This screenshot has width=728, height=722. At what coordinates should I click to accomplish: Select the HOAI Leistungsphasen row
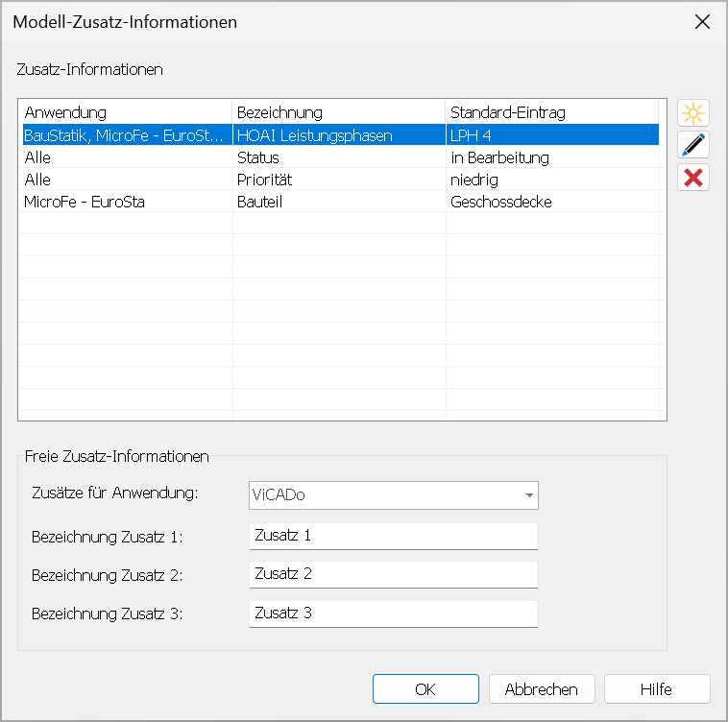tap(341, 135)
